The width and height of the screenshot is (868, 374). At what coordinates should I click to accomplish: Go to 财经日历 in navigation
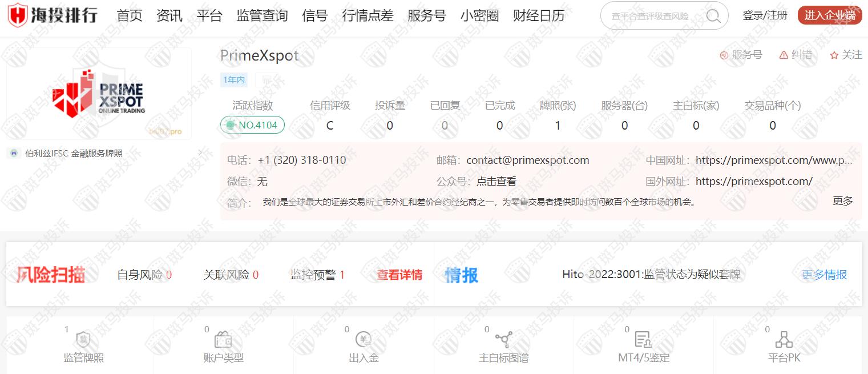click(x=539, y=16)
